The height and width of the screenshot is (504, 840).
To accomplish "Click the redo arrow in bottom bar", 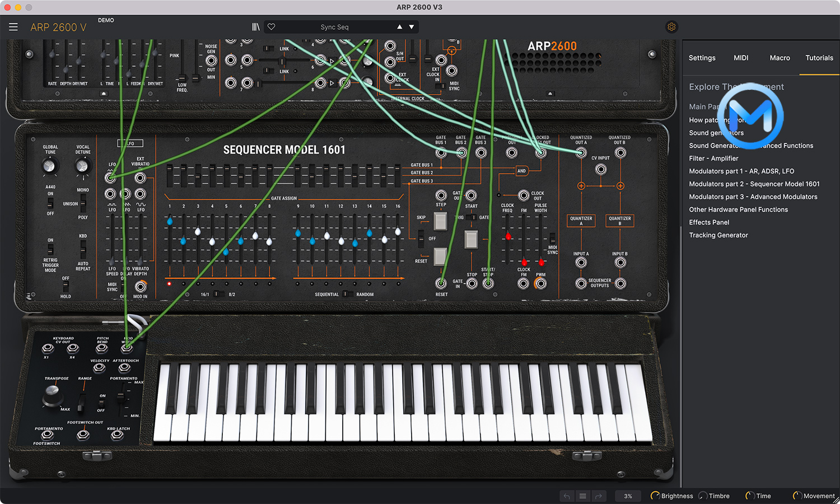I will coord(599,496).
